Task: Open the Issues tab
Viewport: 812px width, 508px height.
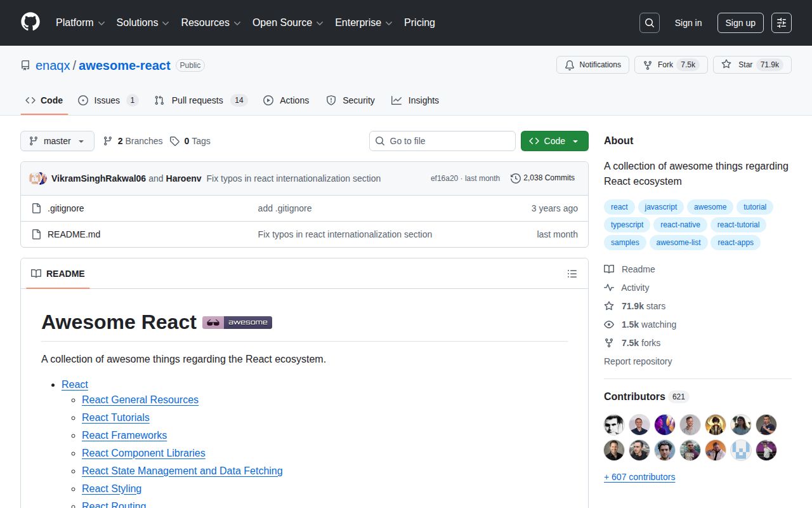Action: click(107, 100)
